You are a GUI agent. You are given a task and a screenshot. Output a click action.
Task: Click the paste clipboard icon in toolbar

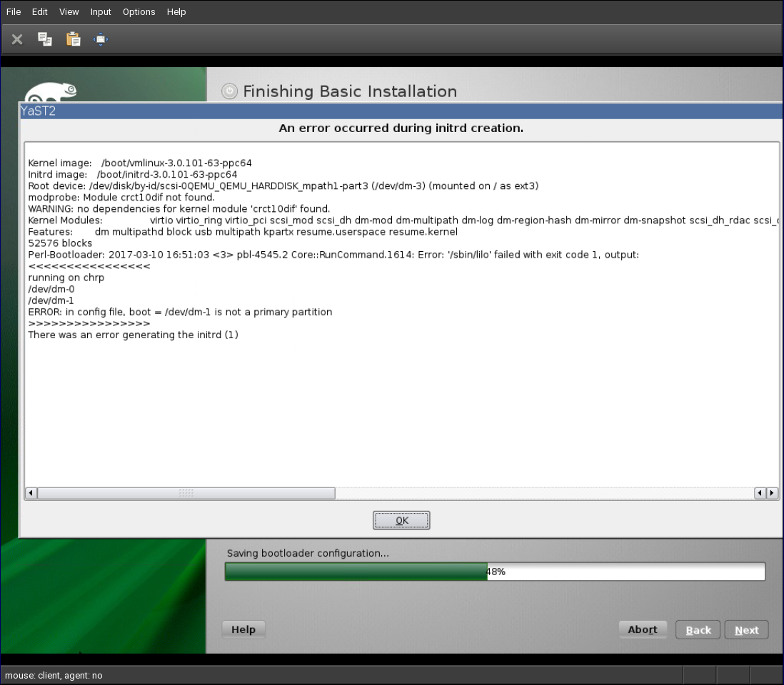point(73,39)
